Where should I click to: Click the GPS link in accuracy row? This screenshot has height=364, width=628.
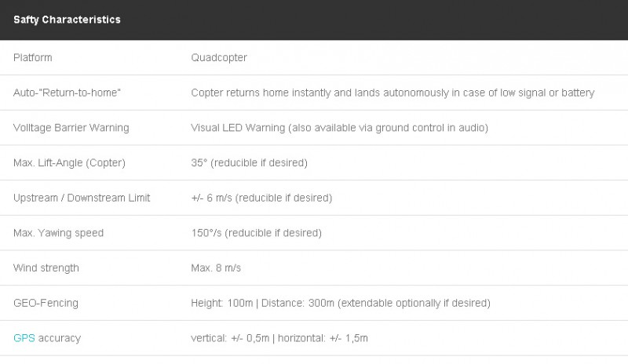pyautogui.click(x=24, y=338)
